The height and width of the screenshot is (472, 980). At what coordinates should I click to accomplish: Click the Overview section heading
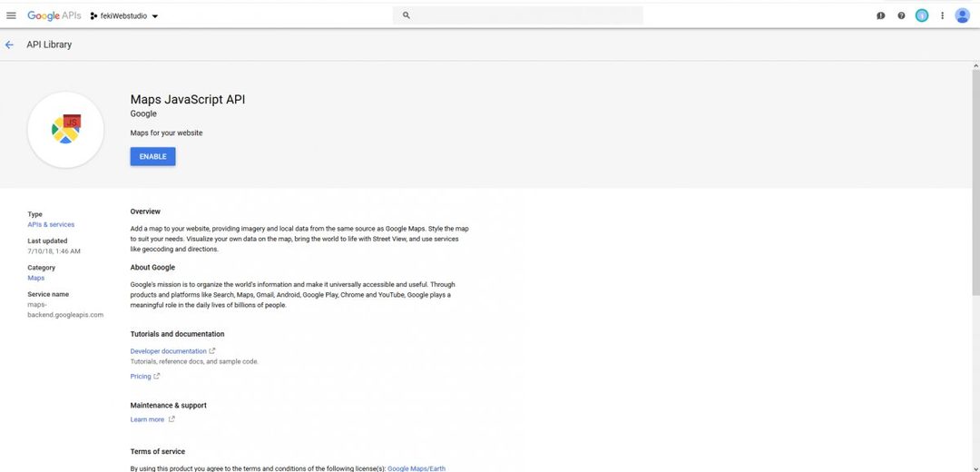tap(145, 211)
